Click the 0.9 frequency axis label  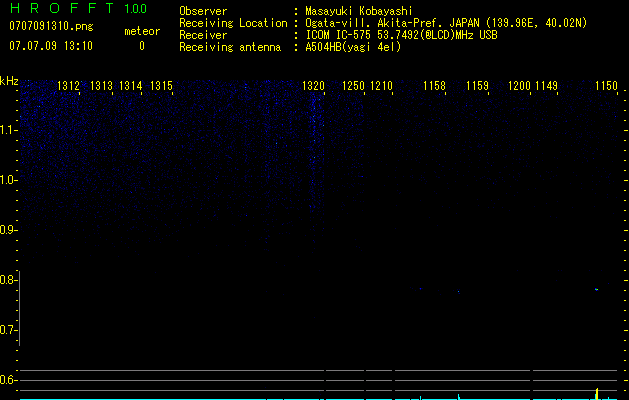click(8, 230)
